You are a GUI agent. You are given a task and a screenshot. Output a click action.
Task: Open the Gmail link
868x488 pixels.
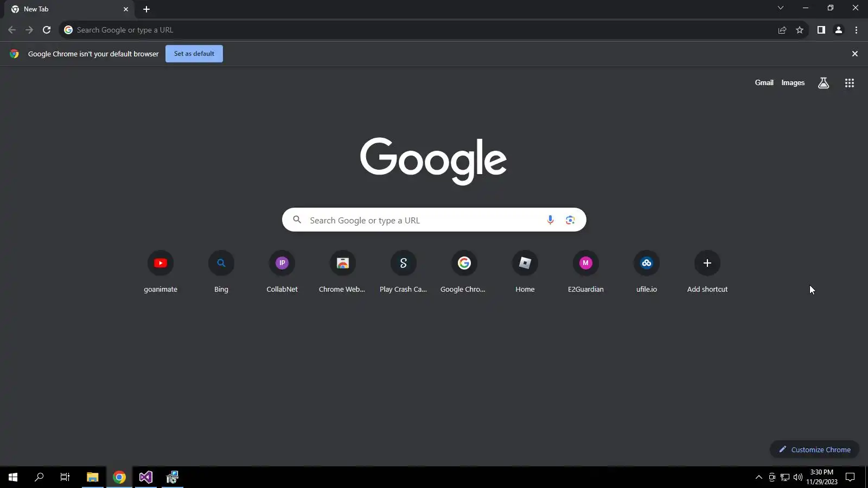click(764, 83)
